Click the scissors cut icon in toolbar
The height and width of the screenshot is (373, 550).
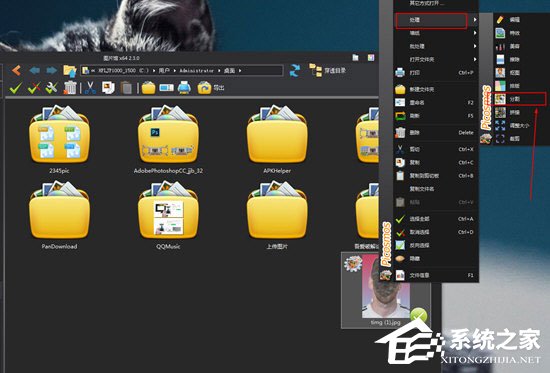point(90,88)
